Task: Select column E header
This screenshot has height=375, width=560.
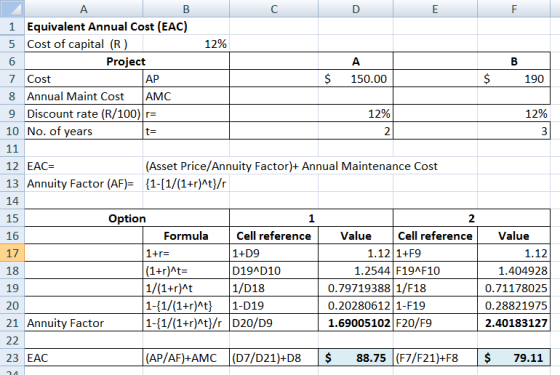Action: point(435,9)
